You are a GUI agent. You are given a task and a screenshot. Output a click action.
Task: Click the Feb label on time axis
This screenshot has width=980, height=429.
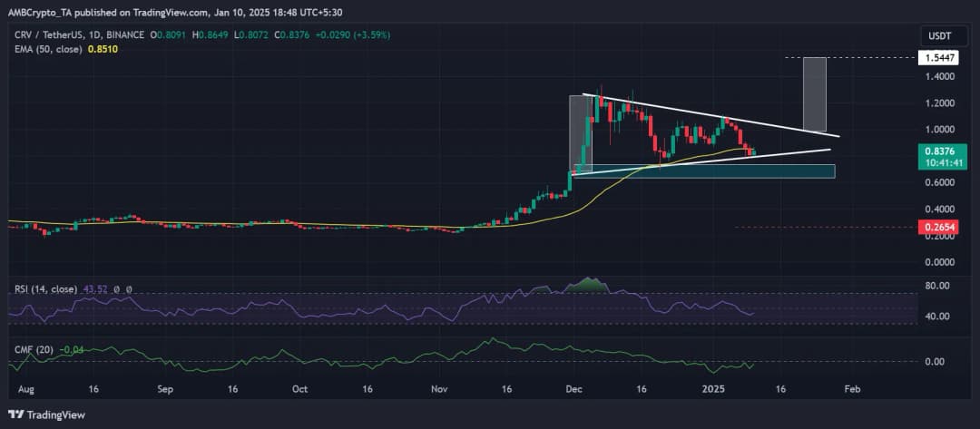tap(851, 387)
